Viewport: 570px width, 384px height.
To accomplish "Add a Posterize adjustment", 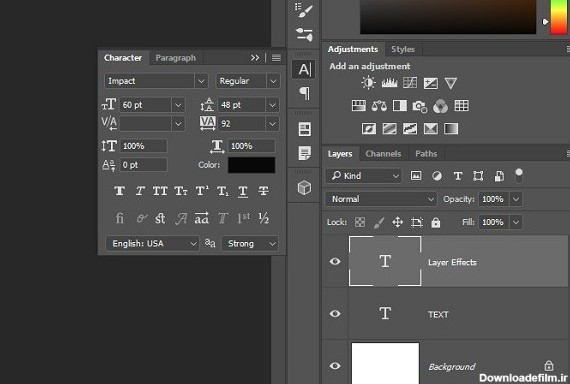I will pos(389,128).
